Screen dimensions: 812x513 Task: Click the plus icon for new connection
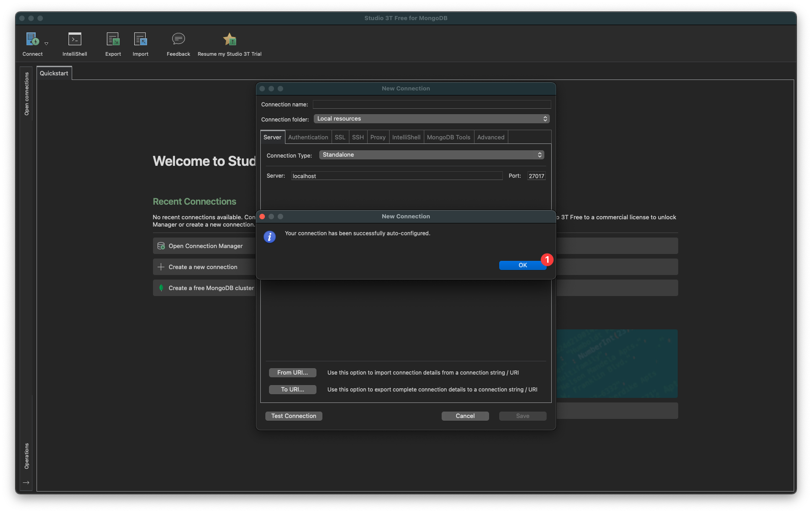point(161,267)
